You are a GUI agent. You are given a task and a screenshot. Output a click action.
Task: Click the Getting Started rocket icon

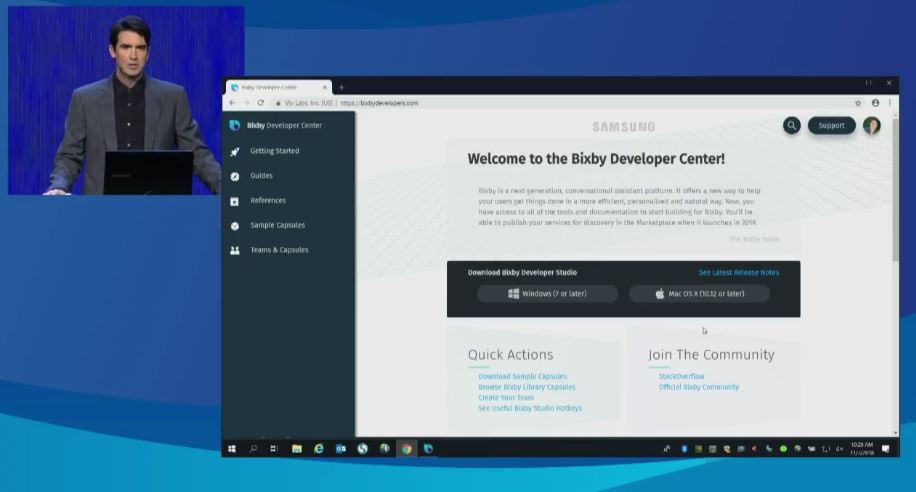tap(234, 151)
